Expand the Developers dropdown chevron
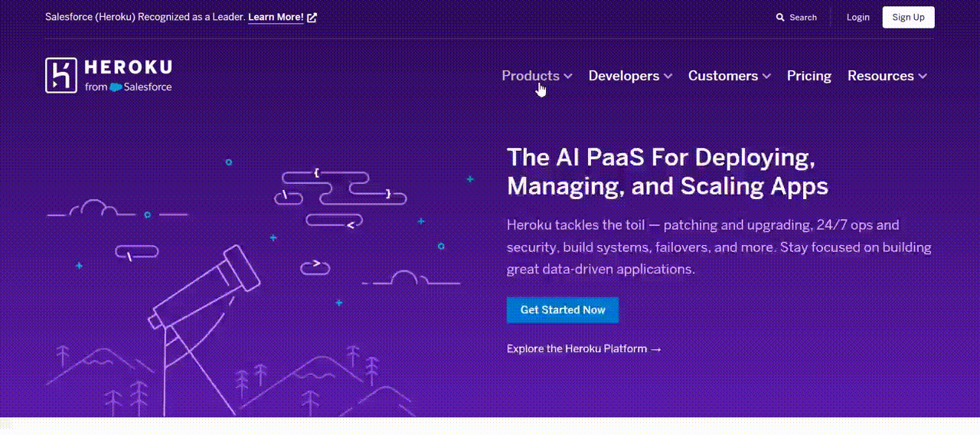The image size is (980, 435). click(x=668, y=77)
